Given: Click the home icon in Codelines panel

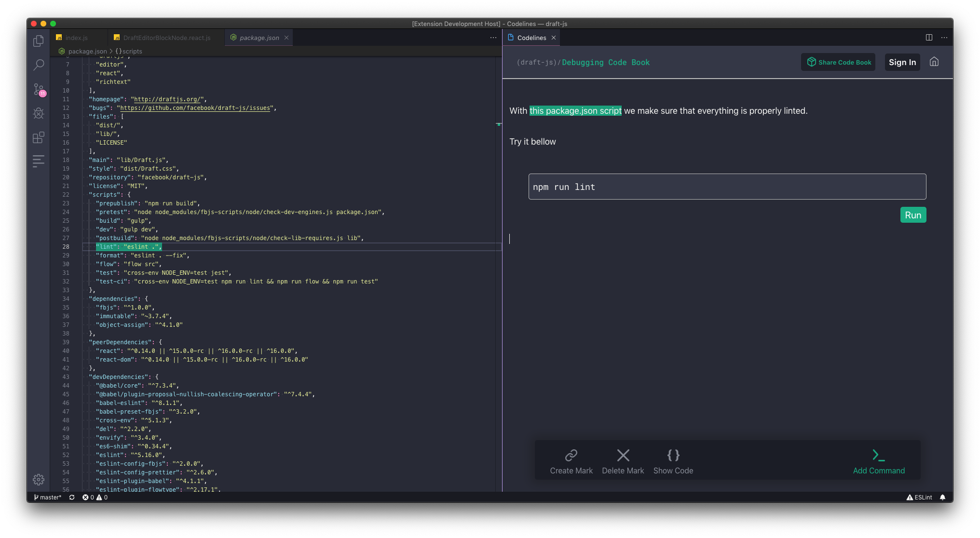Looking at the screenshot, I should 934,62.
